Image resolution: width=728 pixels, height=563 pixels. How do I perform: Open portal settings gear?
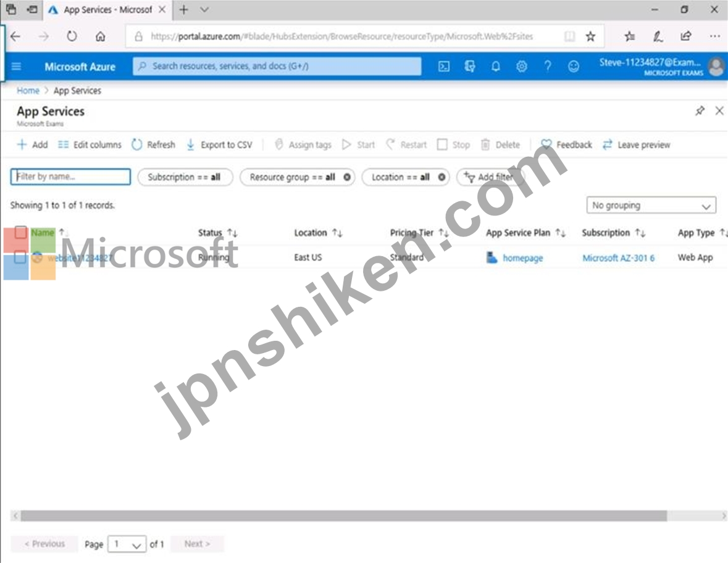(x=521, y=67)
